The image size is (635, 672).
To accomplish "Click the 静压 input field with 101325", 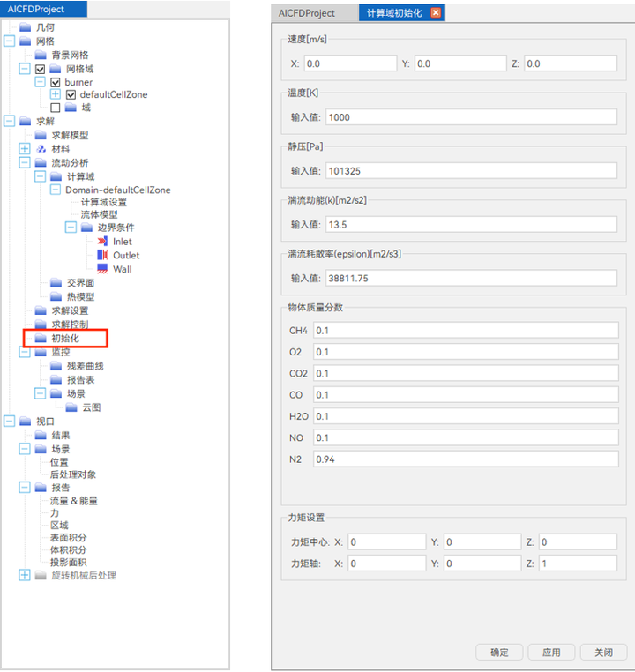I will pos(471,170).
